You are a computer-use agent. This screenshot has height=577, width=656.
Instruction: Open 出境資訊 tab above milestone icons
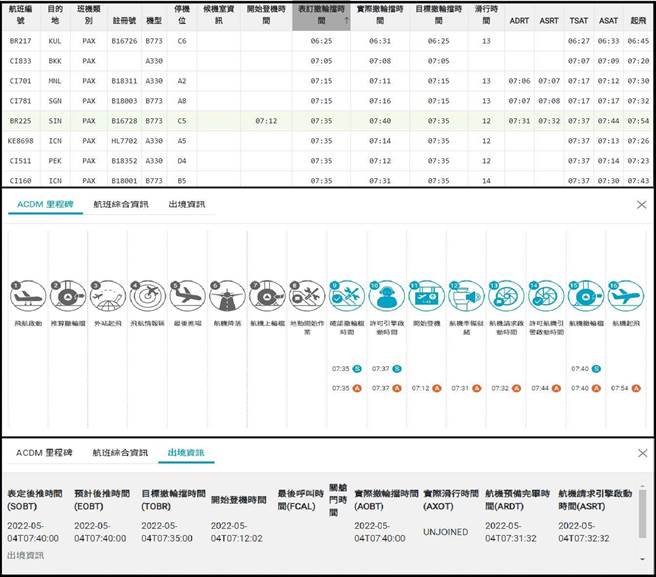coord(187,205)
